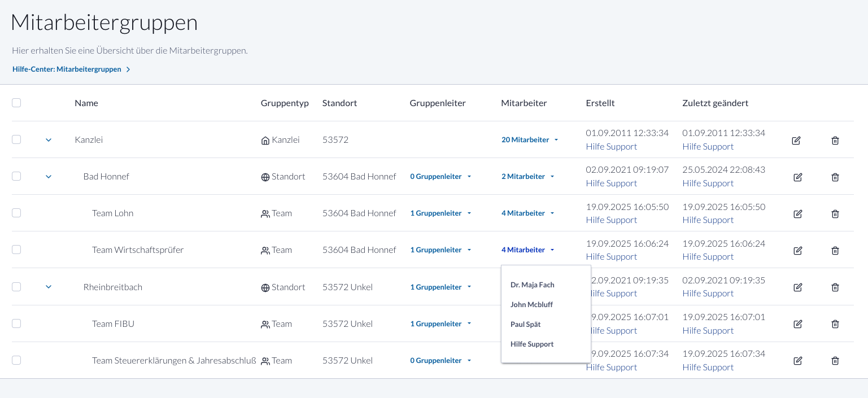Click the globe icon for Standort Bad Honnef
This screenshot has height=398, width=868.
(265, 176)
